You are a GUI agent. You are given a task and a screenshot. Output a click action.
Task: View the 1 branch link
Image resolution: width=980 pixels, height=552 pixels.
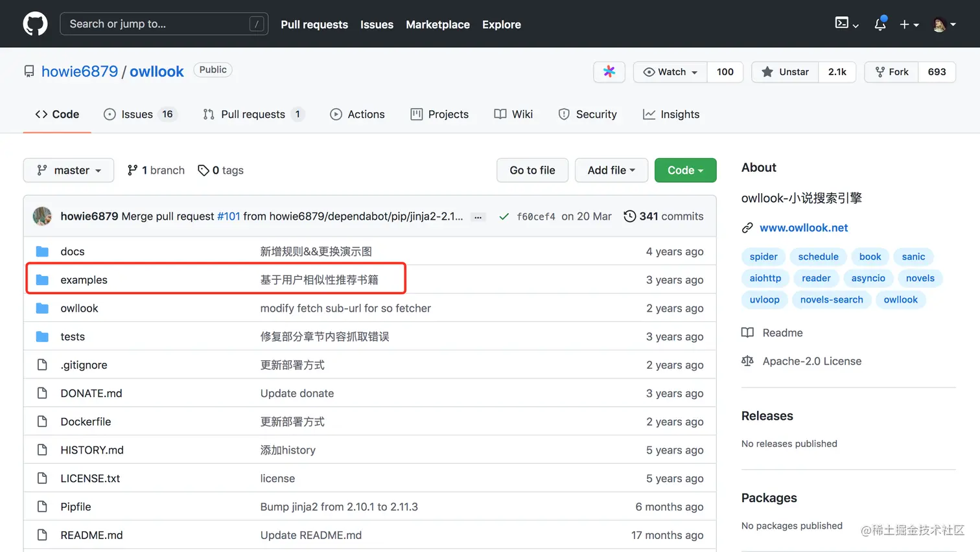(x=156, y=170)
